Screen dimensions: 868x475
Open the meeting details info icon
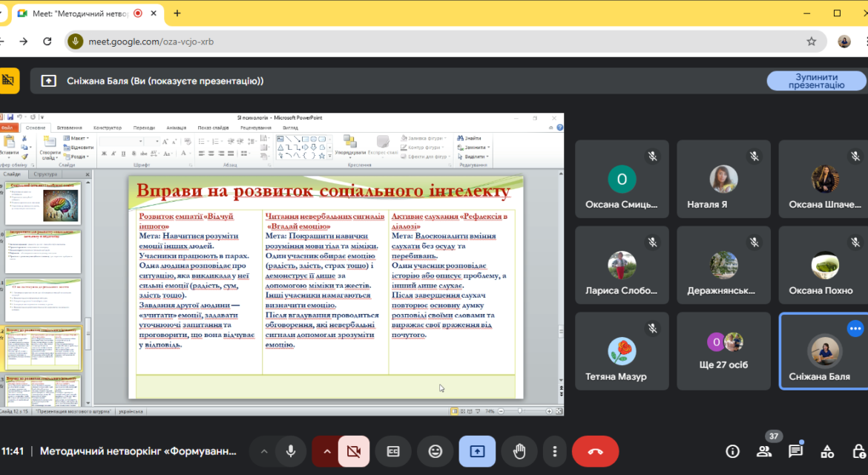tap(732, 452)
